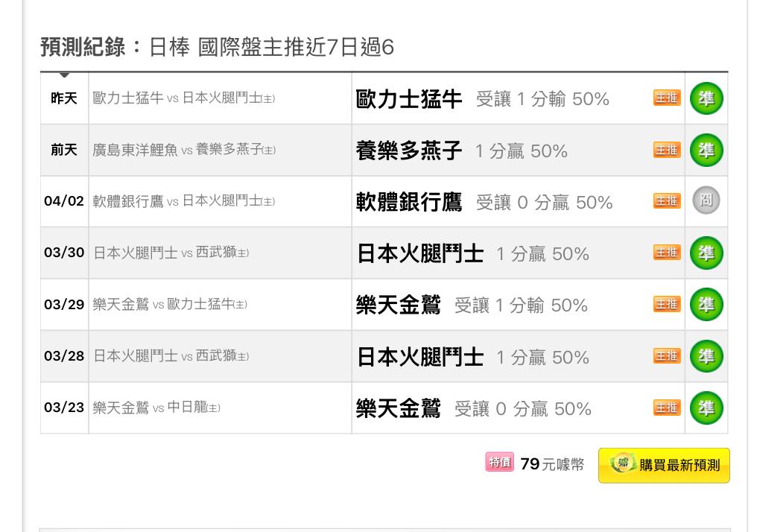Click the green 準 badge in the 前天 row
Screen dimensions: 757x532
coord(706,151)
